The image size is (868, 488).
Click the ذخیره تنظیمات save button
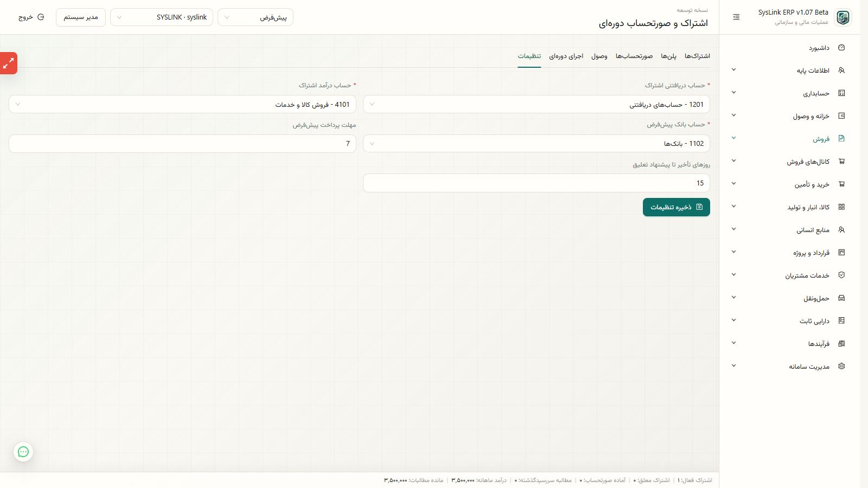(676, 207)
